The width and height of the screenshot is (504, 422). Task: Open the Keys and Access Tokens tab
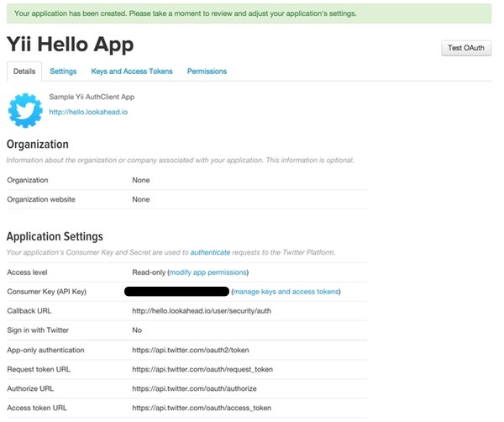pyautogui.click(x=132, y=71)
